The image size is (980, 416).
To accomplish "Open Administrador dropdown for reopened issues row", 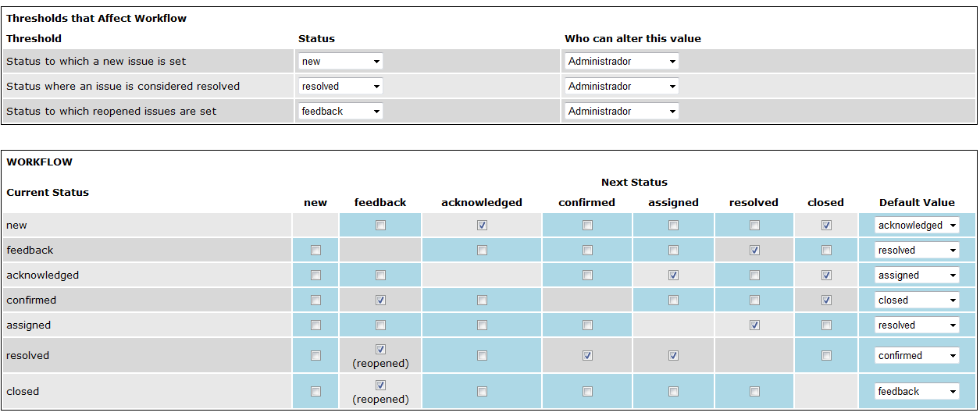I will [x=621, y=112].
